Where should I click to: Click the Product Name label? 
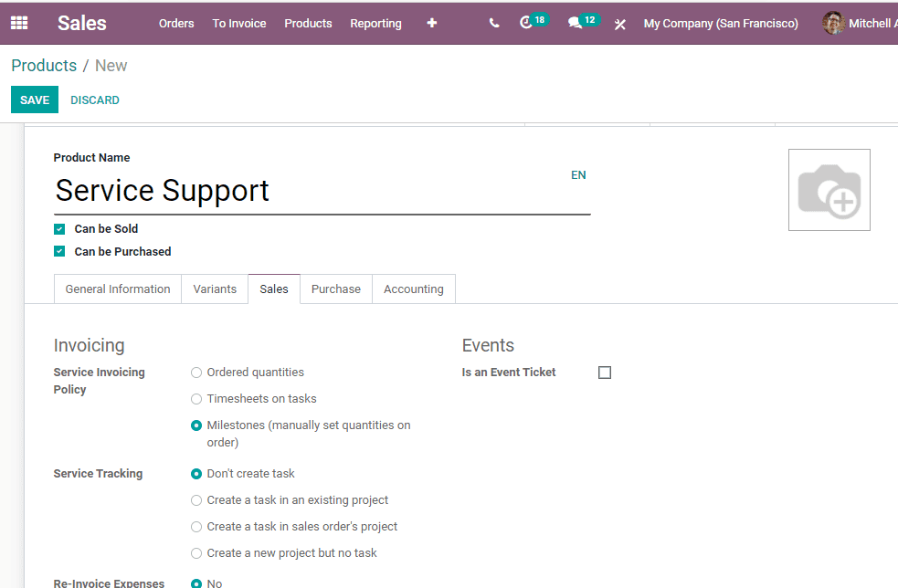point(91,157)
